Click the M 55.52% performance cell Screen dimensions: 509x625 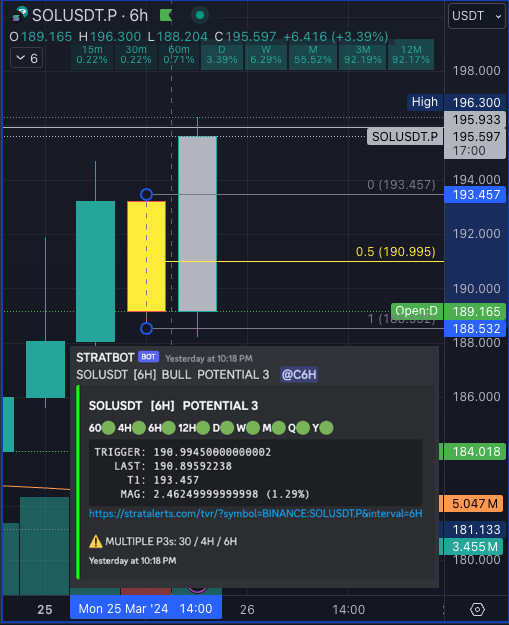(313, 55)
